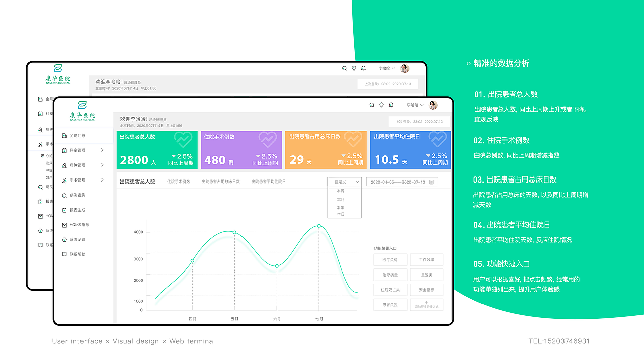Click the location pin icon in back window header

354,68
